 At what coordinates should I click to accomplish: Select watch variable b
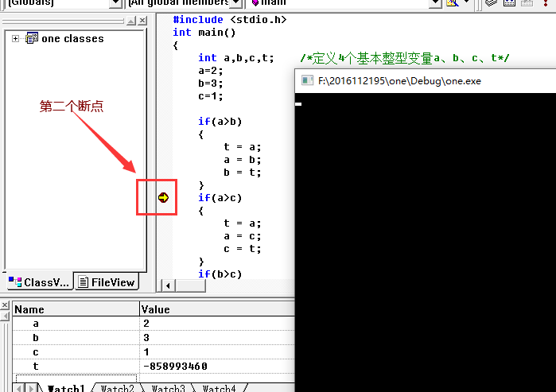(36, 338)
